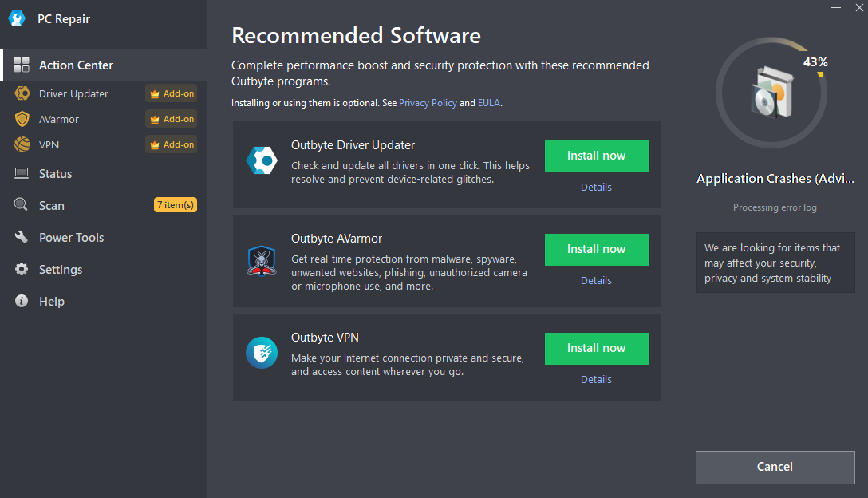
Task: Close the PC Repair window
Action: (860, 8)
